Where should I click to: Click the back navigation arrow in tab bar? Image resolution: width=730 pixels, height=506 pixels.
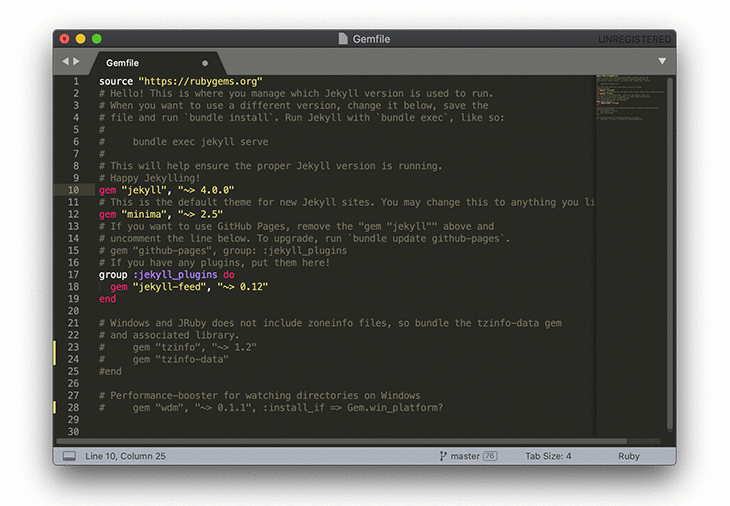pos(65,61)
